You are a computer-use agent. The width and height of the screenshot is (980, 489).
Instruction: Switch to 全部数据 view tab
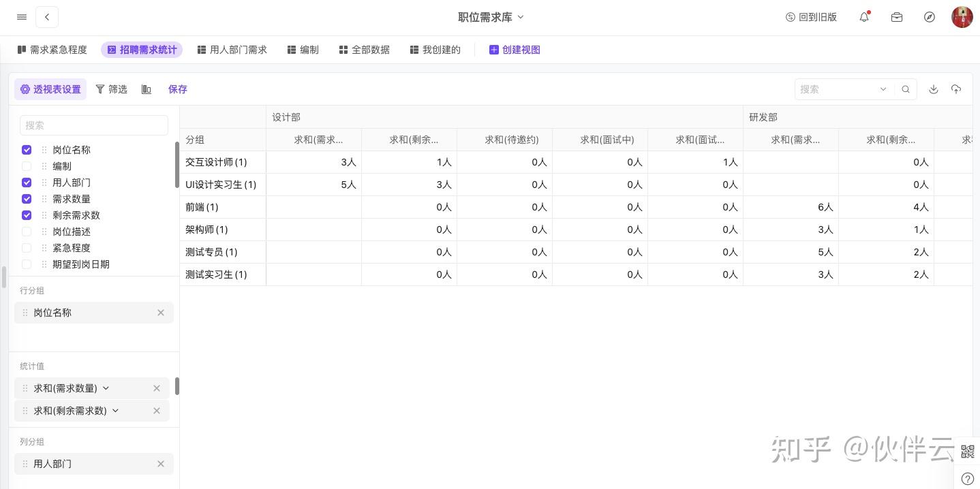365,50
